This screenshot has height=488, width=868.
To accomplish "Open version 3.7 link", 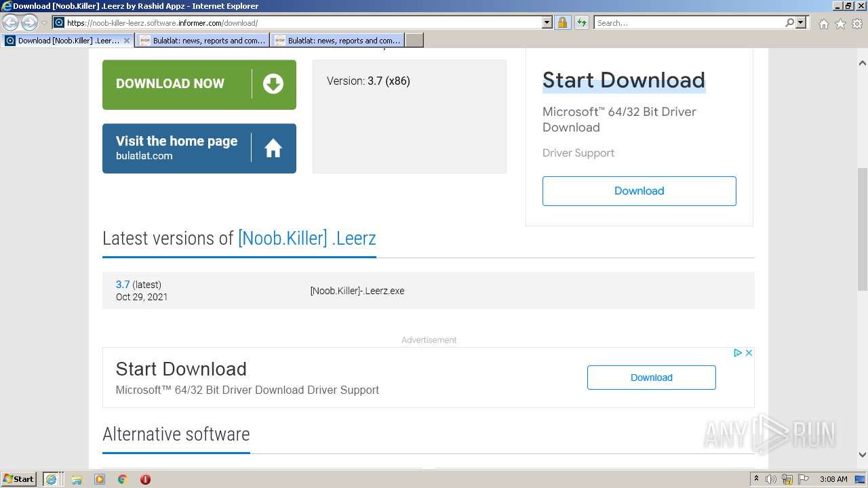I will [x=123, y=285].
